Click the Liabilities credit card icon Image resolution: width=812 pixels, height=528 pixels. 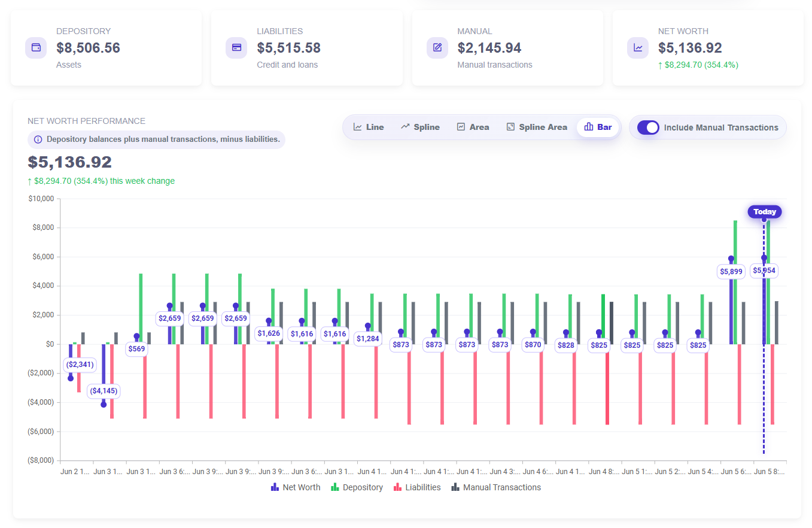point(236,48)
